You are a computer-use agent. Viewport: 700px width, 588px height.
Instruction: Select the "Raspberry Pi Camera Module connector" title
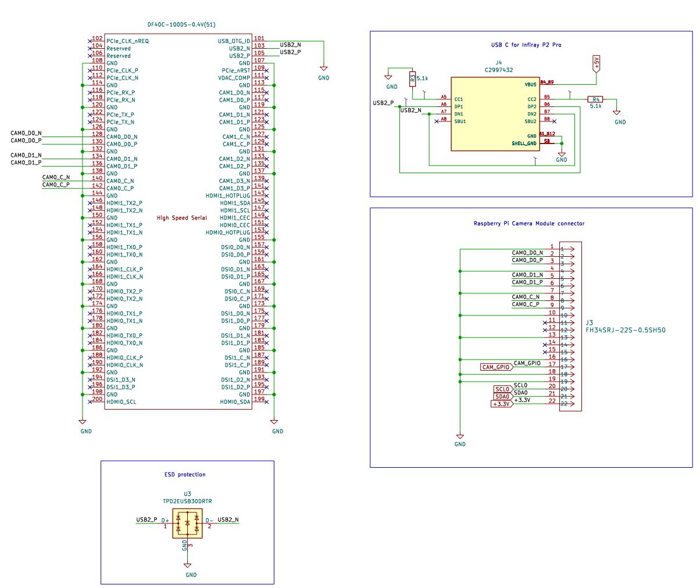pos(529,224)
